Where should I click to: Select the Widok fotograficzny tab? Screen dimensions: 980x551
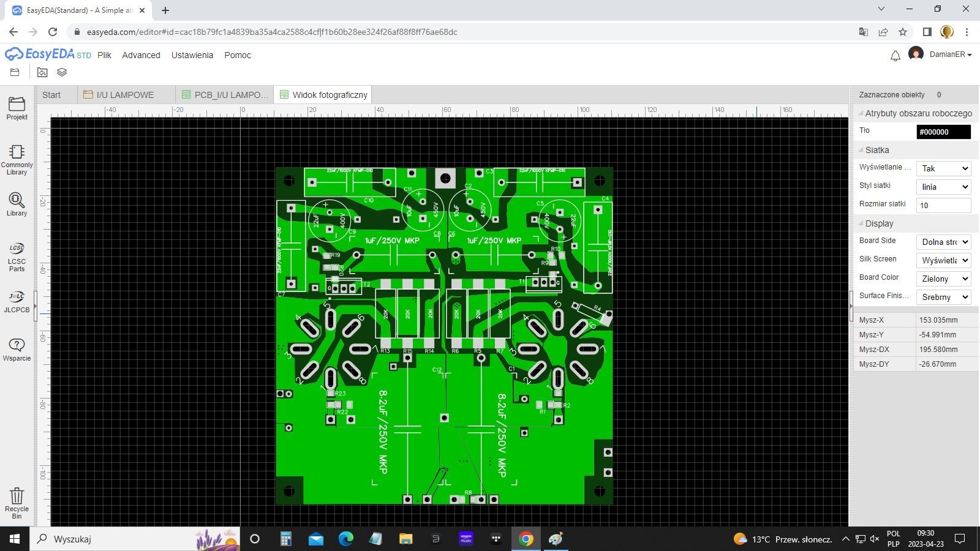tap(323, 95)
